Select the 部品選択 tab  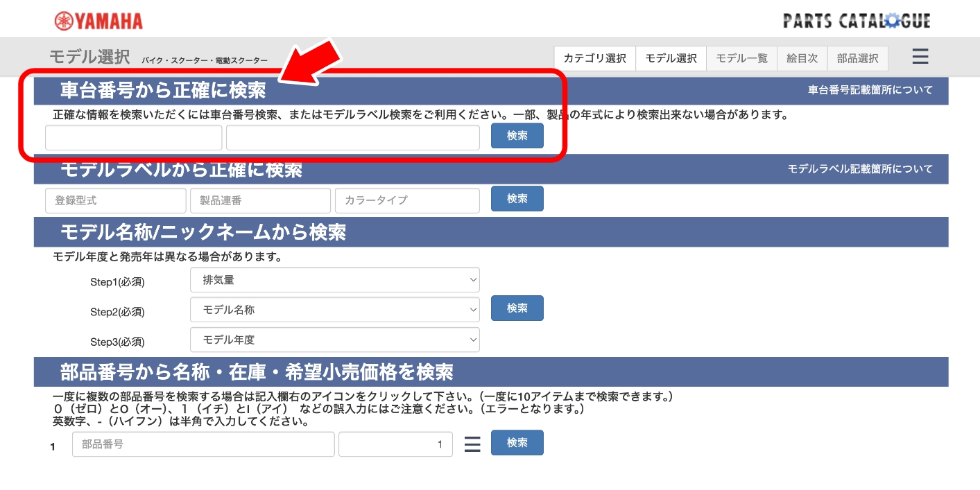pyautogui.click(x=857, y=58)
